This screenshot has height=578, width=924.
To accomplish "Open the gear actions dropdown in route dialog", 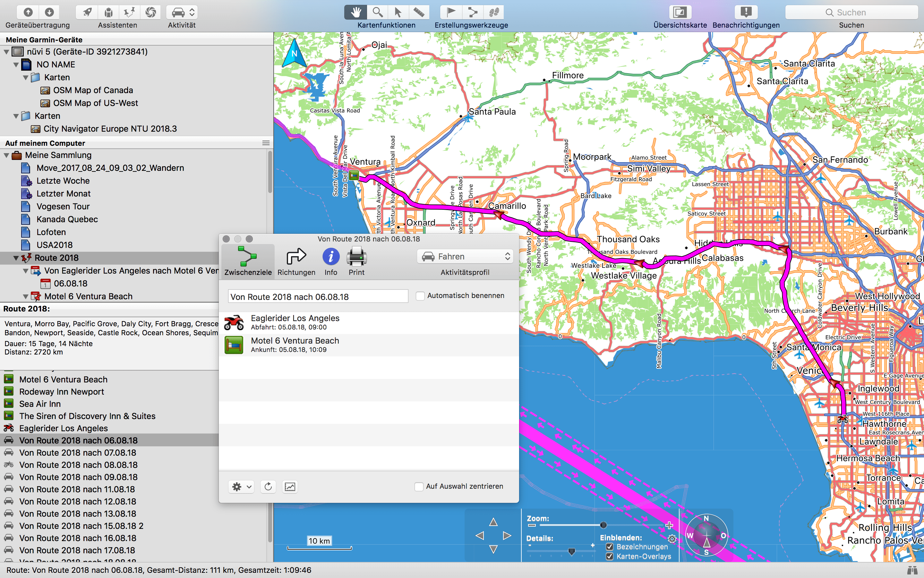I will (x=241, y=486).
